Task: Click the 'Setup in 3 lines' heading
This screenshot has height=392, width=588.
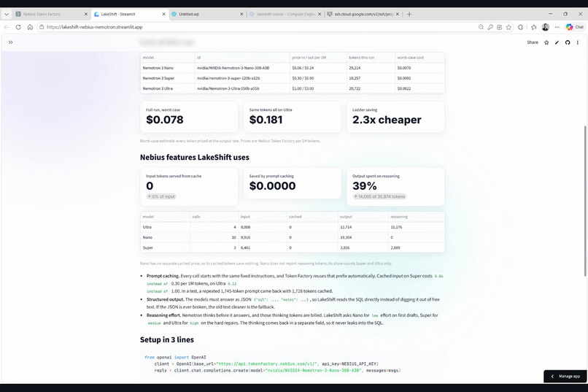Action: (x=167, y=339)
